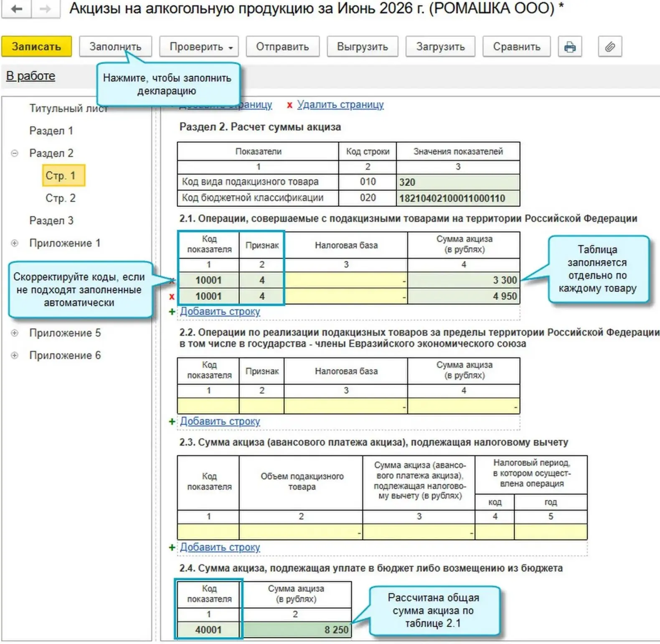
Task: Click empty tax period код cell in table 2.3
Action: [x=495, y=532]
